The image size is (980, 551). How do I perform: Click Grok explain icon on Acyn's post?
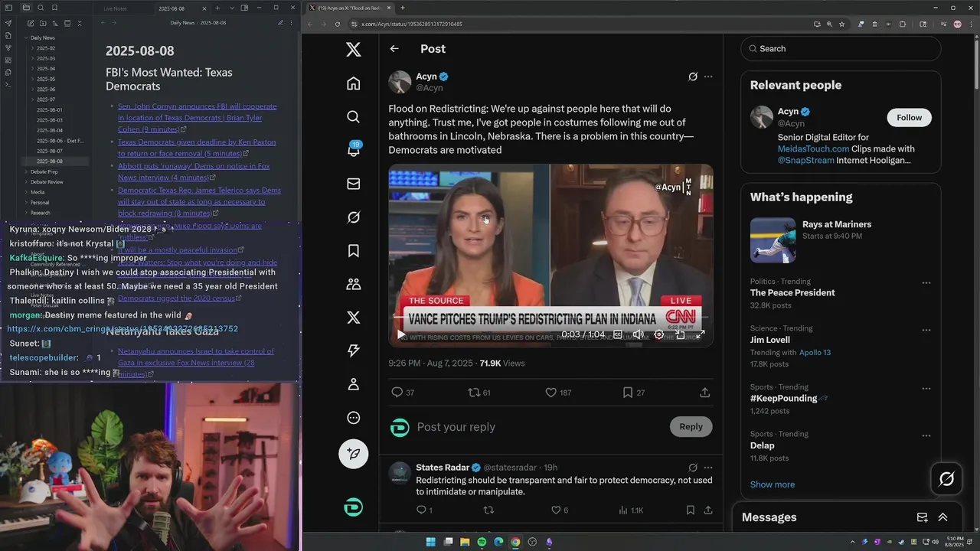[693, 77]
